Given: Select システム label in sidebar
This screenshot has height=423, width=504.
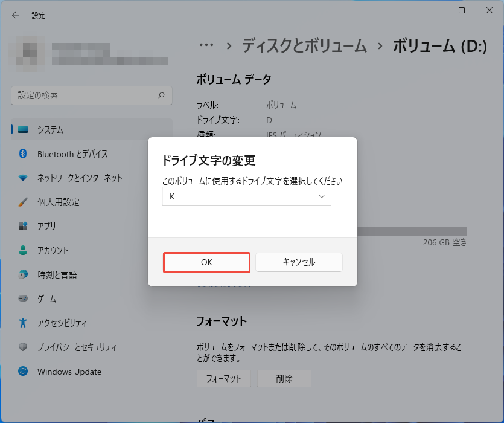Looking at the screenshot, I should coord(50,130).
